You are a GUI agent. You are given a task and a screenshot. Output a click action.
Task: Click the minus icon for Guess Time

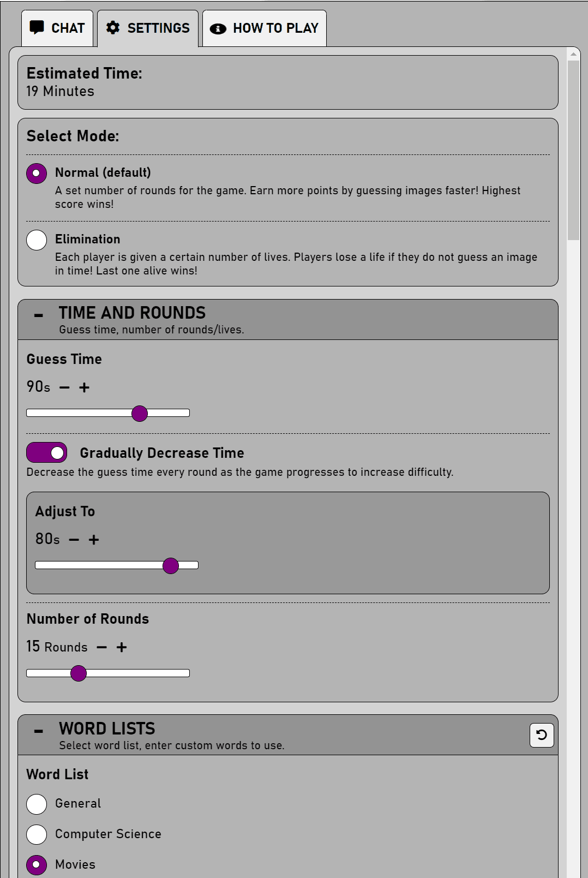pyautogui.click(x=64, y=388)
